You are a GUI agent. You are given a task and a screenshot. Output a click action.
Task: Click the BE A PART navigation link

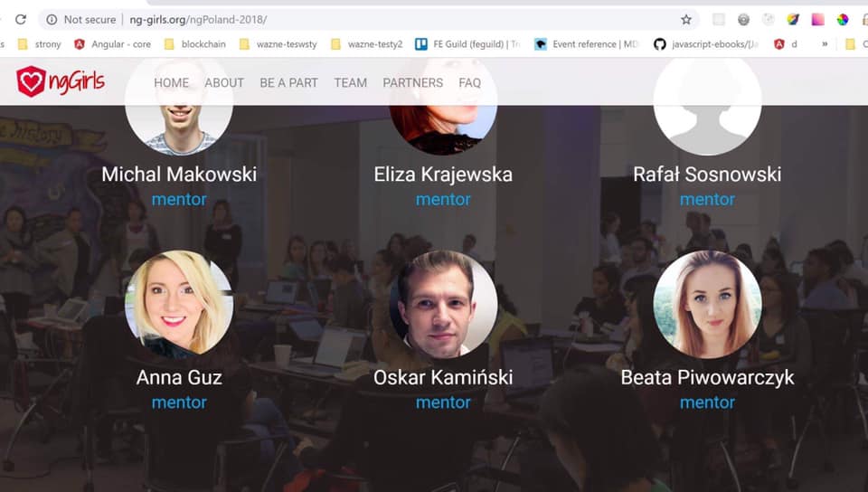[288, 83]
